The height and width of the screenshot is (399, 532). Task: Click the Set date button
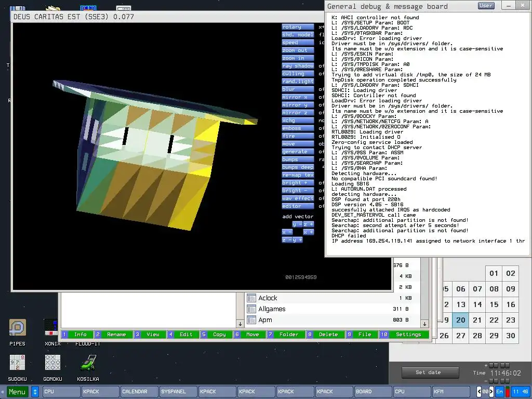430,373
